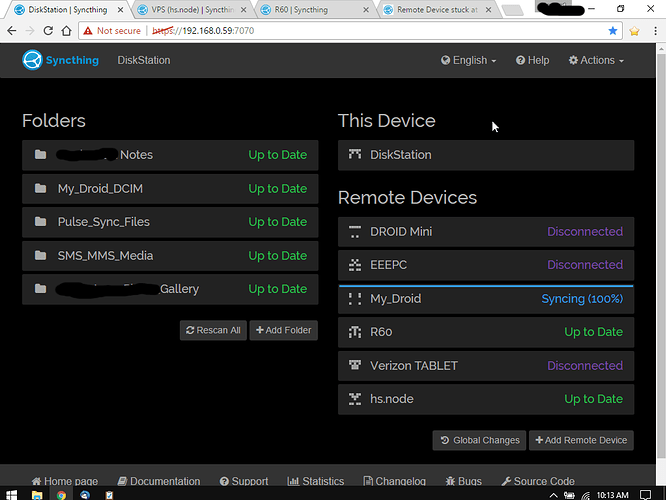Click the Not secure warning icon
The image size is (666, 500).
[87, 31]
